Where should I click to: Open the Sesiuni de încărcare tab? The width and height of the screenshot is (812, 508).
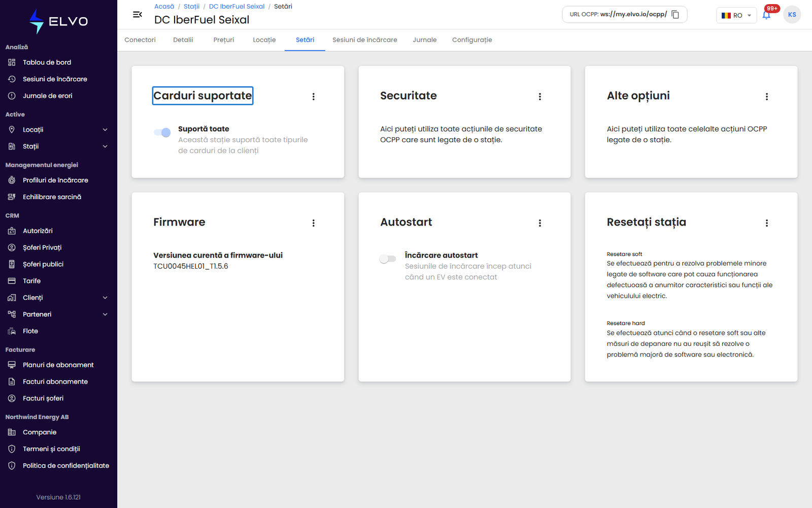365,40
